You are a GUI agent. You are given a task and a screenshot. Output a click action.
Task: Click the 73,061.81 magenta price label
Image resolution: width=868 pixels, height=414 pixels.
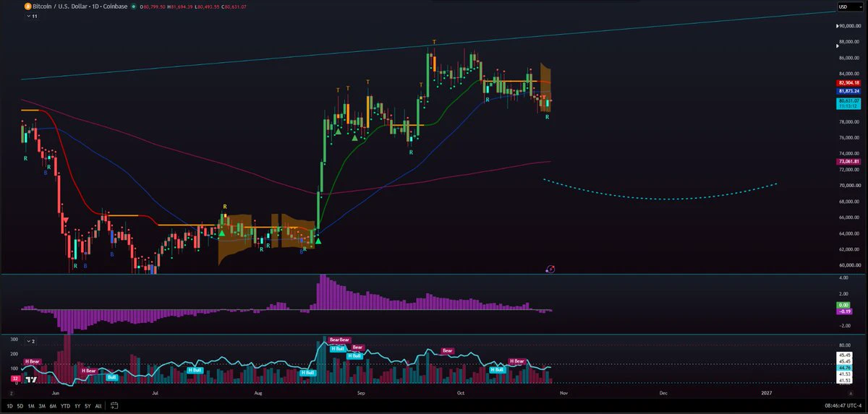point(848,162)
